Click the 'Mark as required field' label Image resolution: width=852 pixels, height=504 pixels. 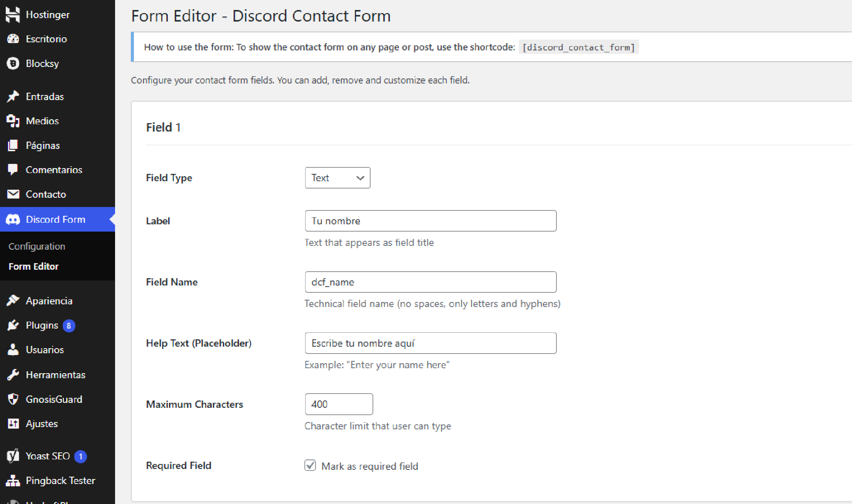coord(370,466)
